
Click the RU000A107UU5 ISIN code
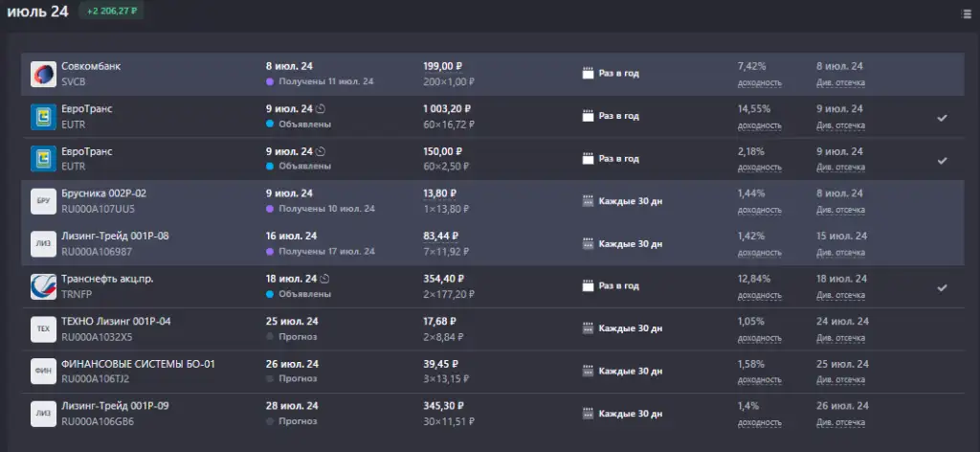click(99, 210)
